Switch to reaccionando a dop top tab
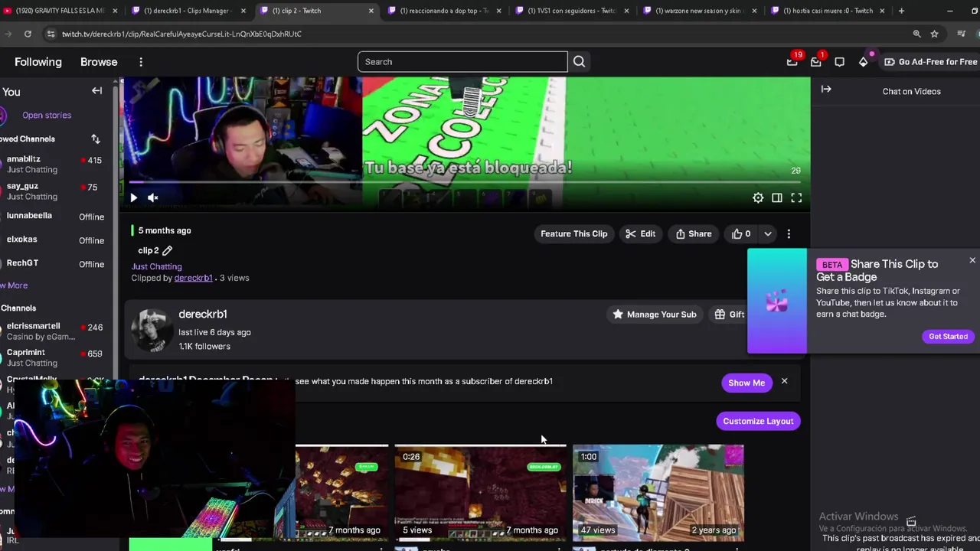 (x=444, y=11)
